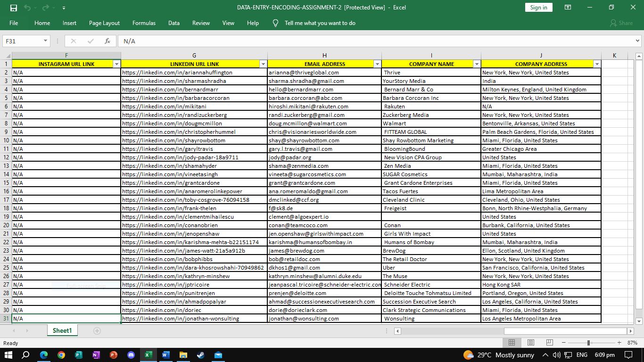Open the Help tab
Image resolution: width=644 pixels, height=362 pixels.
(x=253, y=23)
